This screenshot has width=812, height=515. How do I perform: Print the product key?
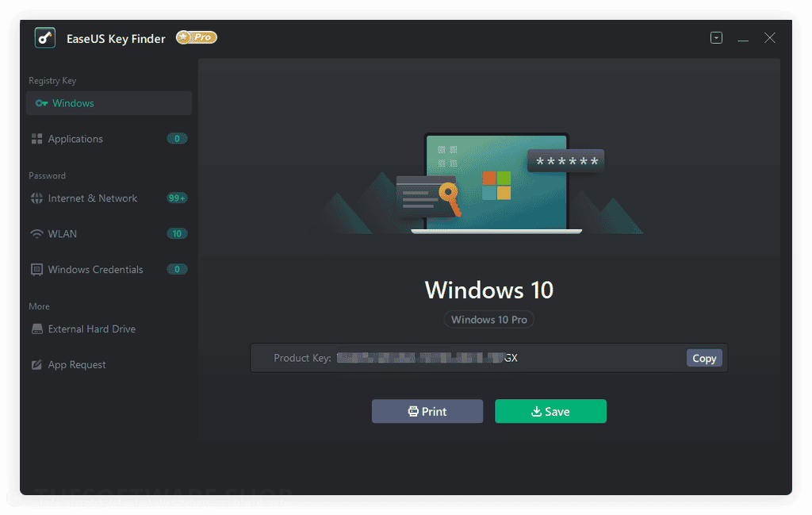(427, 411)
